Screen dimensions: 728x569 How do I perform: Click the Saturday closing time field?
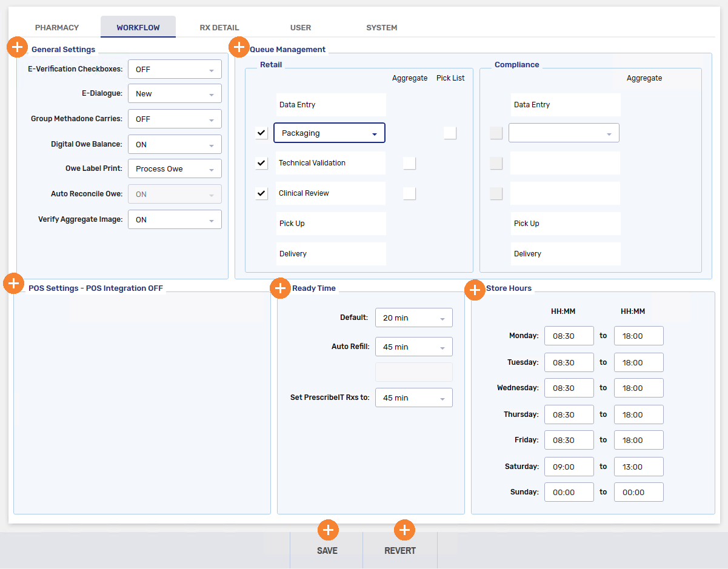click(x=638, y=467)
